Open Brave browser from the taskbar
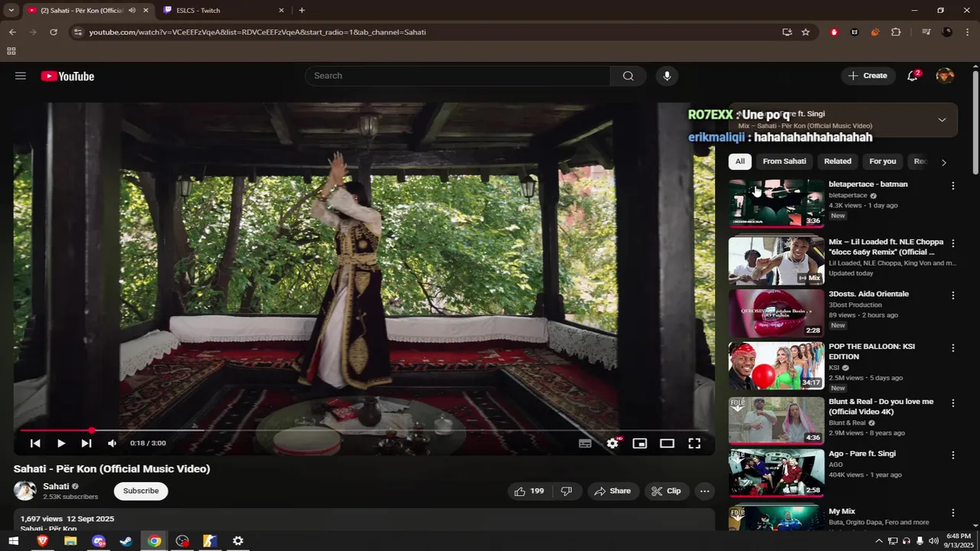The height and width of the screenshot is (551, 980). (x=42, y=541)
